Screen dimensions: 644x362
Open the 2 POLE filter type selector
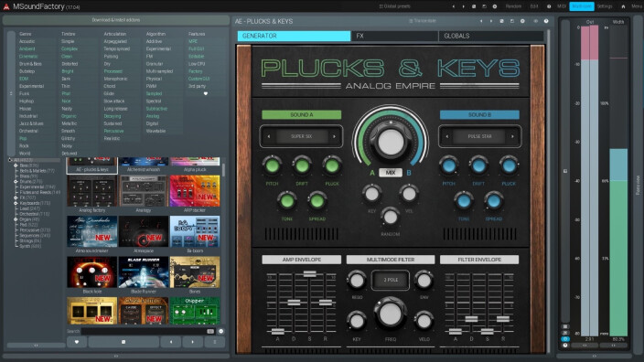click(391, 280)
